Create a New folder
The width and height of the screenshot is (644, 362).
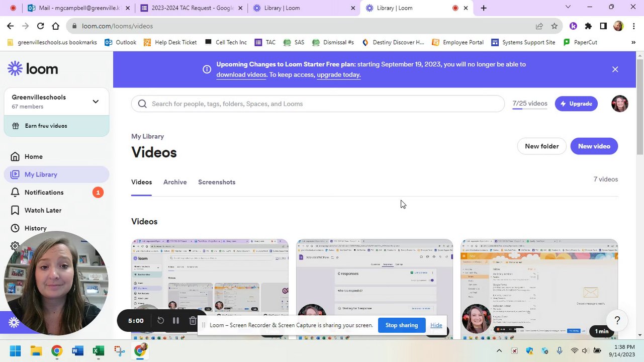click(541, 146)
